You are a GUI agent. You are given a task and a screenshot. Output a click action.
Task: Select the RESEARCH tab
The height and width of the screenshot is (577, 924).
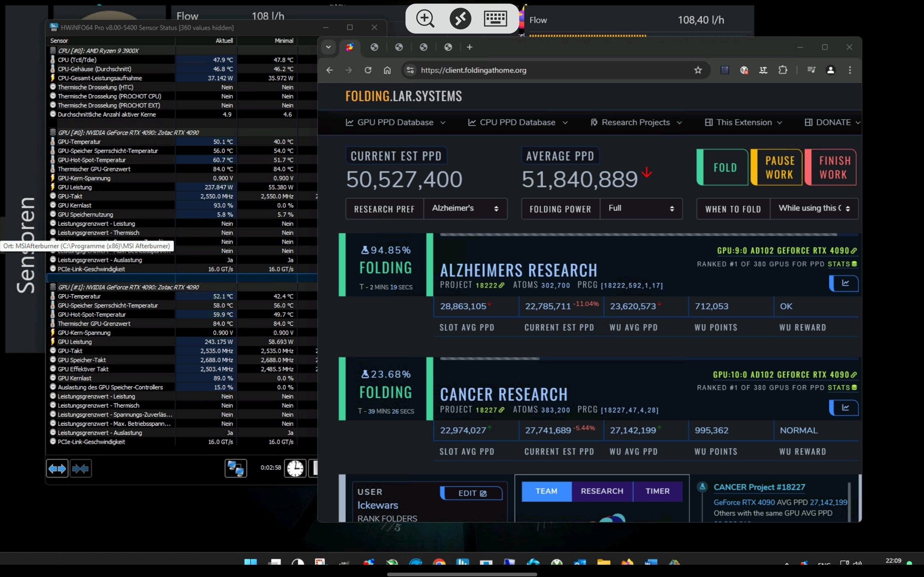pyautogui.click(x=602, y=491)
